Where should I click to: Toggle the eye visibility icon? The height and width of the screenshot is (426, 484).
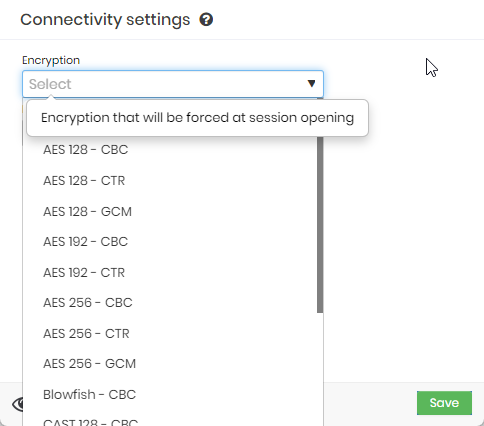tap(18, 404)
